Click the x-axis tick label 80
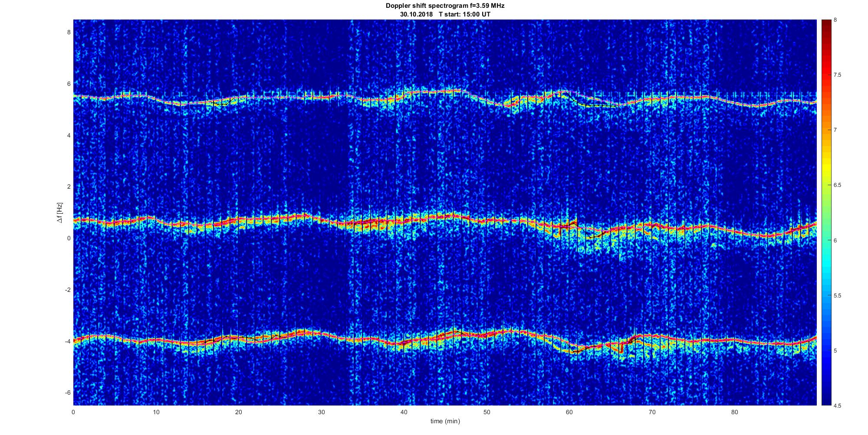 735,412
